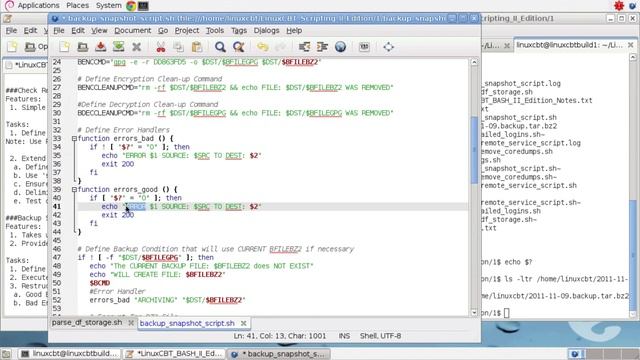Click New document icon in background editor window
The width and height of the screenshot is (640, 360).
(12, 47)
